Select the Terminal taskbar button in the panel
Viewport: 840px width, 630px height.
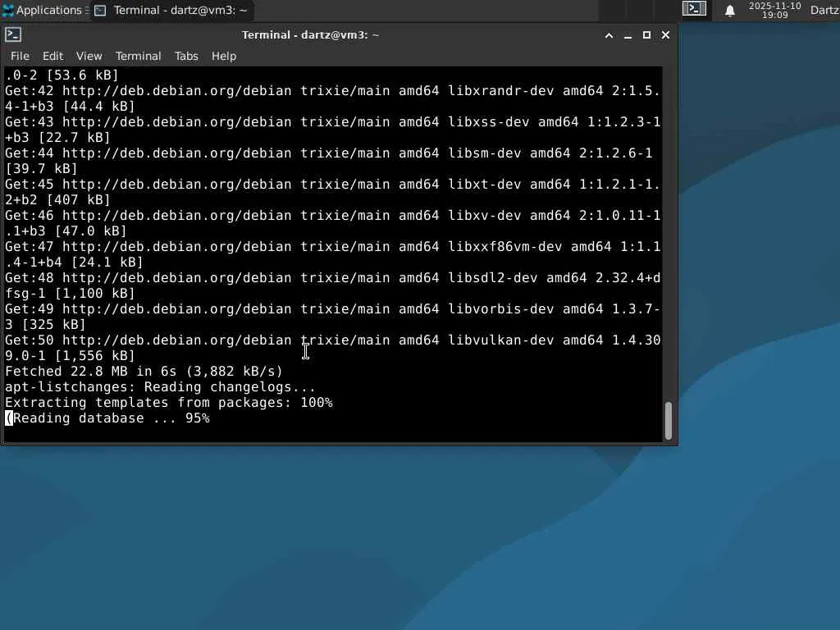[x=171, y=10]
